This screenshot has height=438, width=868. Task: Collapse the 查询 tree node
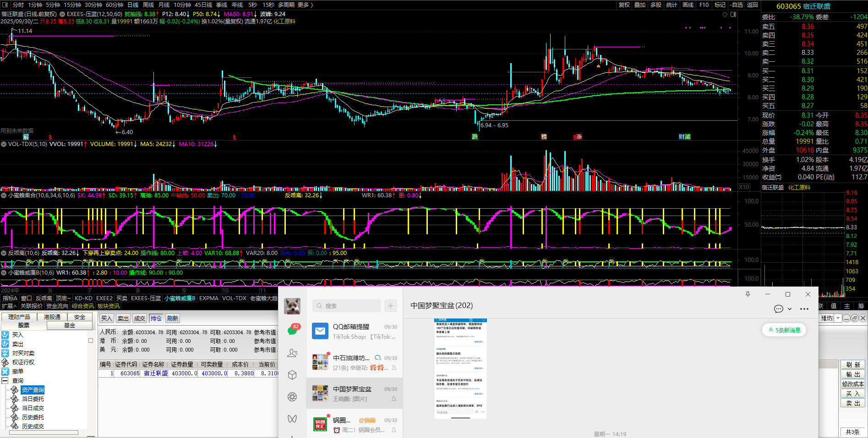coord(5,381)
